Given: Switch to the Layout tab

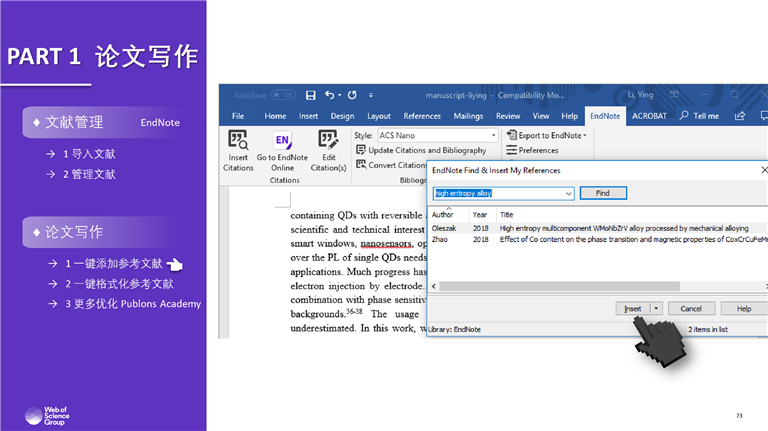Looking at the screenshot, I should [x=379, y=116].
